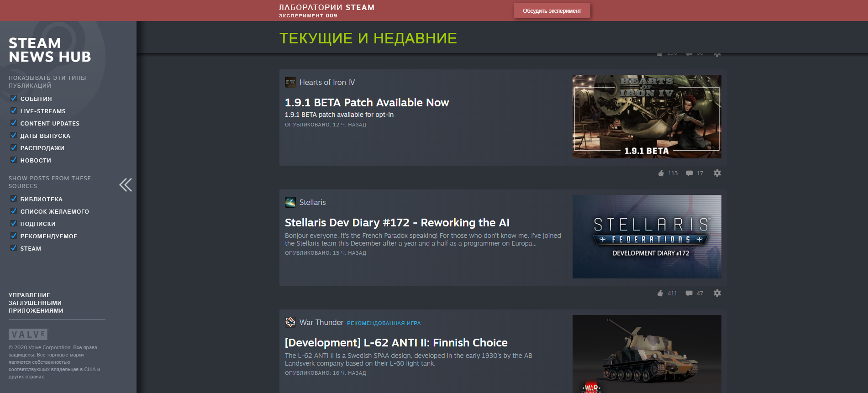Open settings gear for Hearts of Iron post

tap(717, 173)
